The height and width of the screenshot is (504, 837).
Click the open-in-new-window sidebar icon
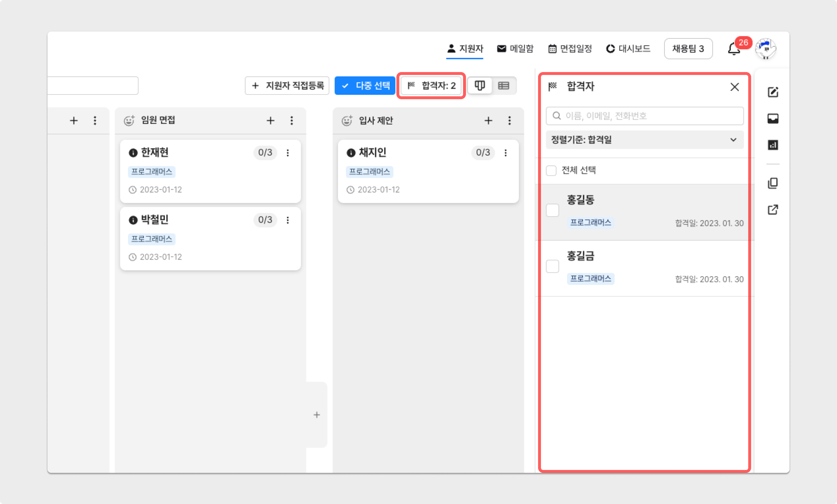coord(773,210)
